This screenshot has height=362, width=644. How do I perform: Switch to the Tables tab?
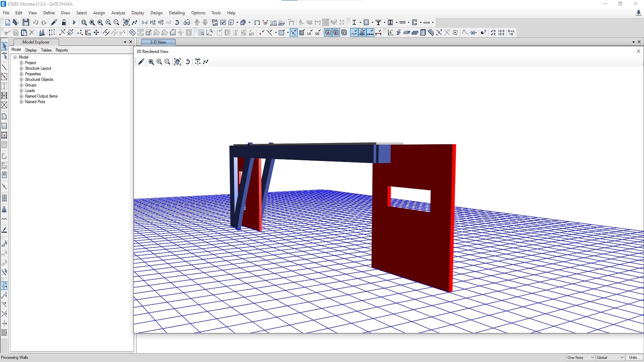(x=46, y=50)
